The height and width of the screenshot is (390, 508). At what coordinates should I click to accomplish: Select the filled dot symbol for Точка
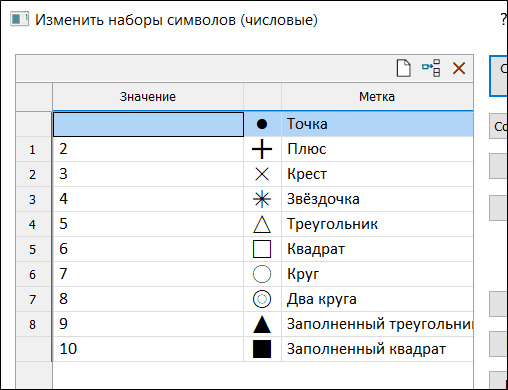262,124
